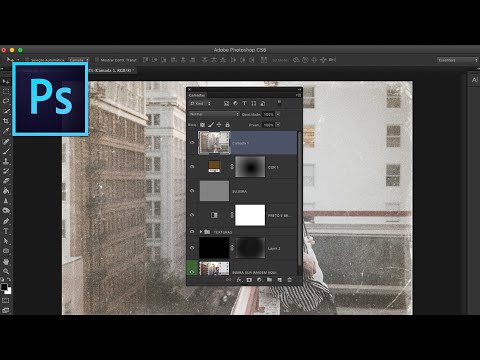Link layers icon in panel footer

[229, 280]
